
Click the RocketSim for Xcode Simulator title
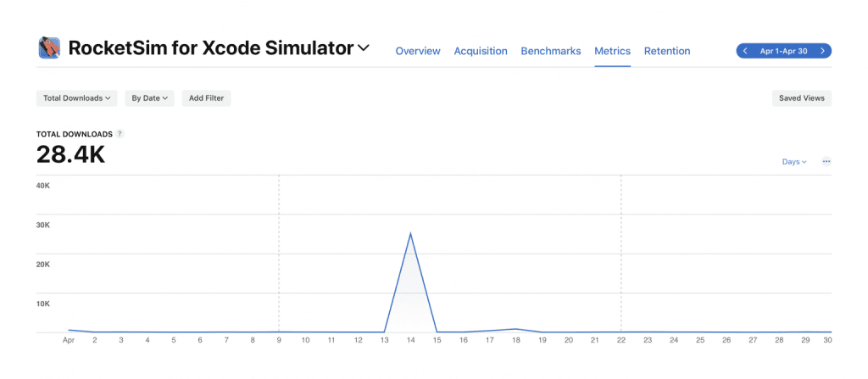[x=211, y=48]
